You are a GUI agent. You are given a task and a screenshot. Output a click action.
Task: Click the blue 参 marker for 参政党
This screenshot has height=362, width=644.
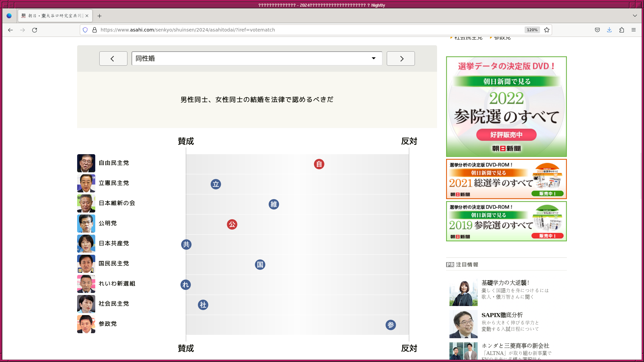[x=390, y=325]
